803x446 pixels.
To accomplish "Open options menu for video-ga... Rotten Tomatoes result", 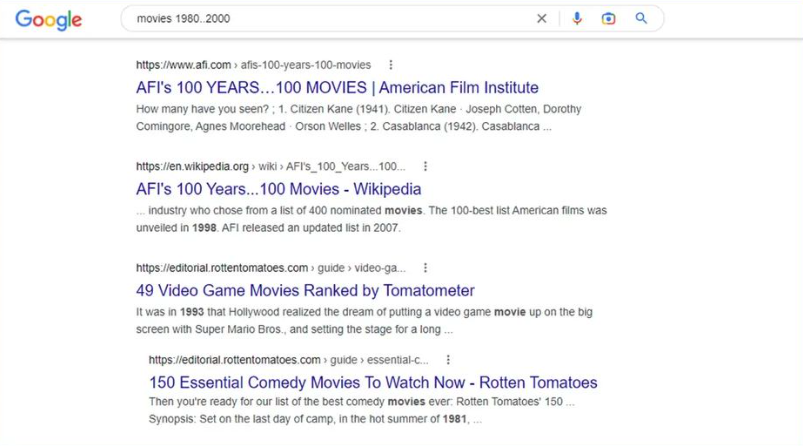I will 425,268.
